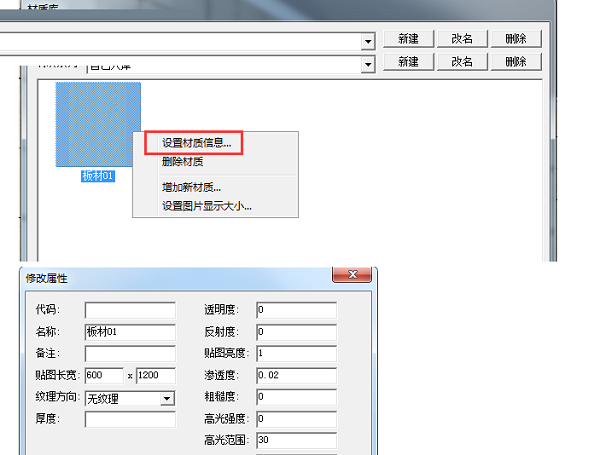Click the 透明度 input field

[x=297, y=310]
